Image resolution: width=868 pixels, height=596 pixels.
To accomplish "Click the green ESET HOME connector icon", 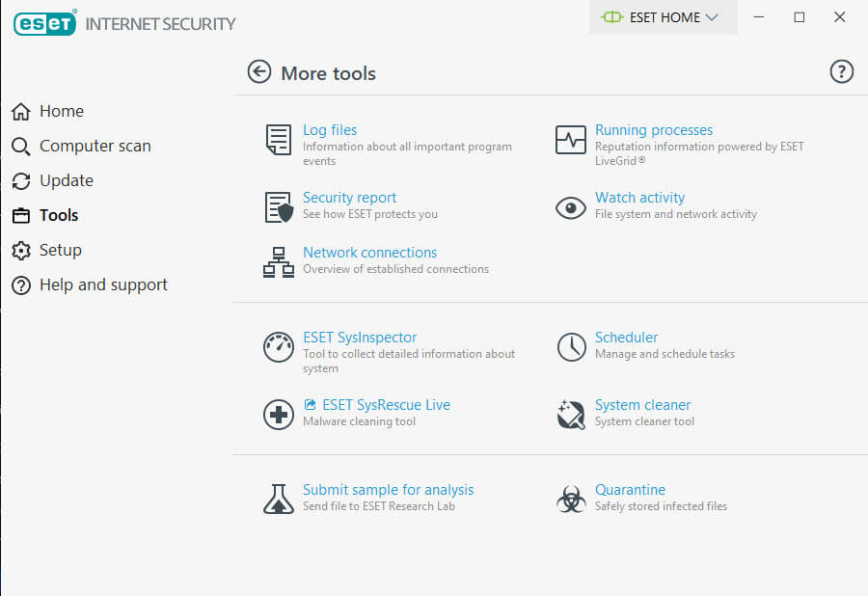I will [612, 17].
